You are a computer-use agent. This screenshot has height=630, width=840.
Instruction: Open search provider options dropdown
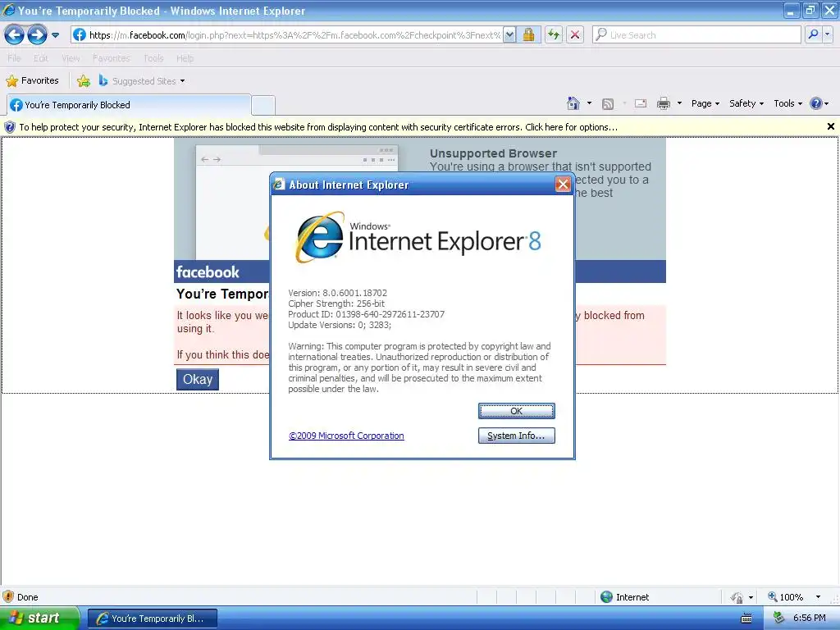point(828,34)
